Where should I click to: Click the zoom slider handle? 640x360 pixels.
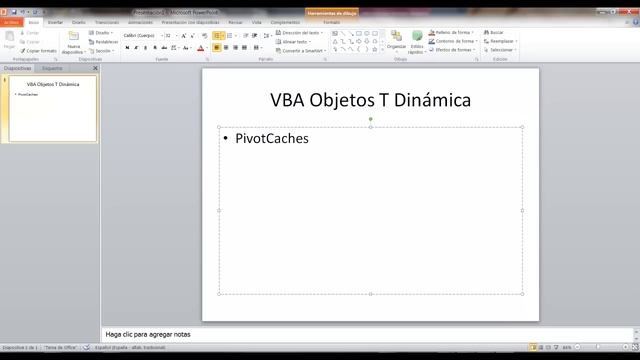coord(598,347)
